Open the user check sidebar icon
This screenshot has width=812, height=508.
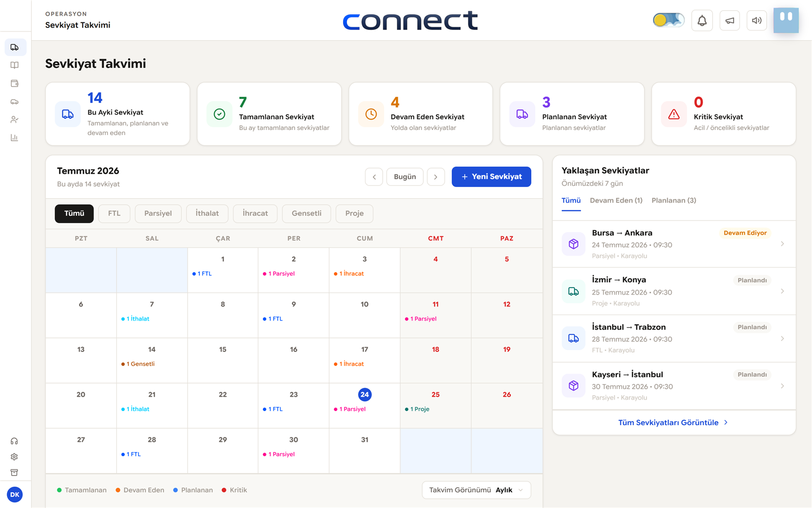coord(15,120)
